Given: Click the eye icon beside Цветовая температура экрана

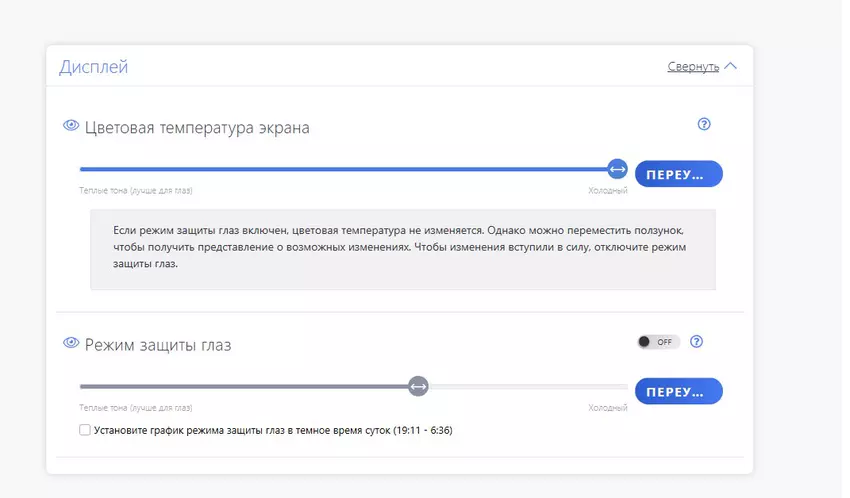Looking at the screenshot, I should coord(71,126).
